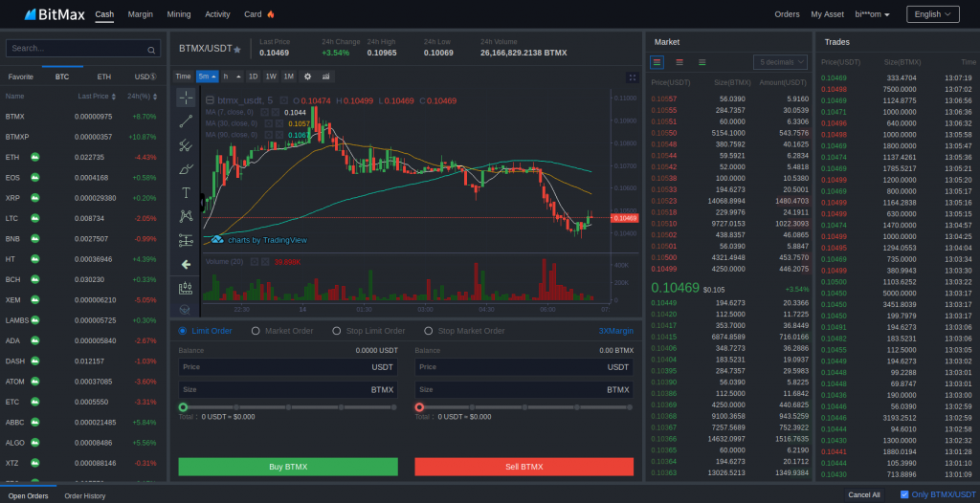Click the search magnifier icon
The image size is (980, 503).
(151, 50)
